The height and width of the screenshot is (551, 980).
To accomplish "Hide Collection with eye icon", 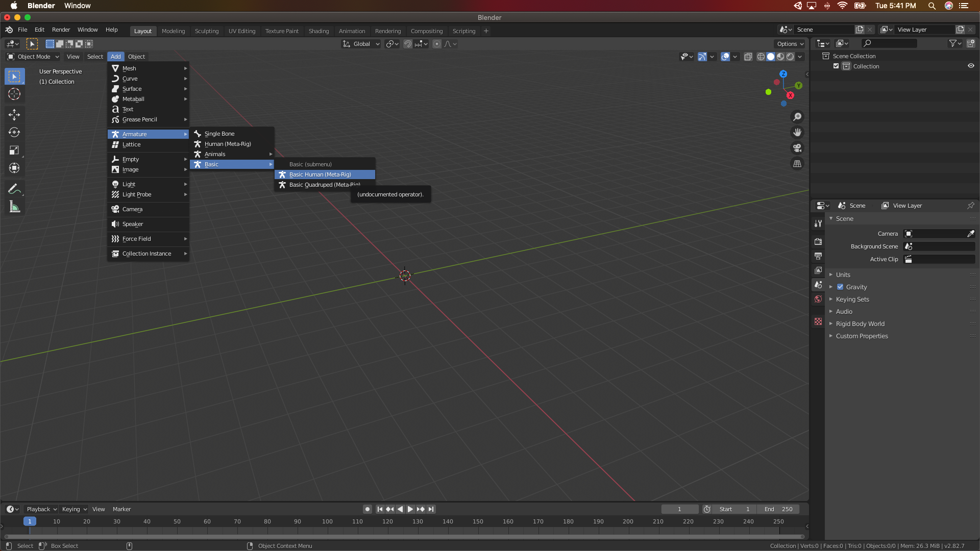I will 971,66.
